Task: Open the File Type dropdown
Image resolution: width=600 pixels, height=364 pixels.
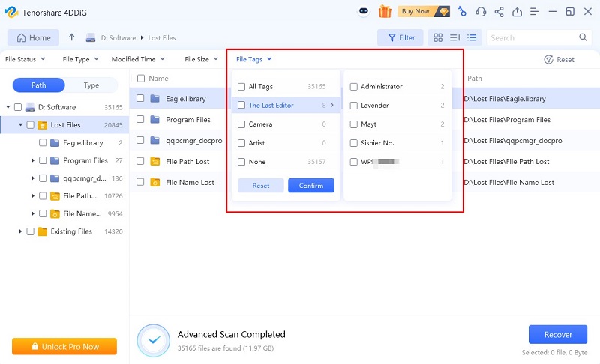Action: tap(81, 59)
